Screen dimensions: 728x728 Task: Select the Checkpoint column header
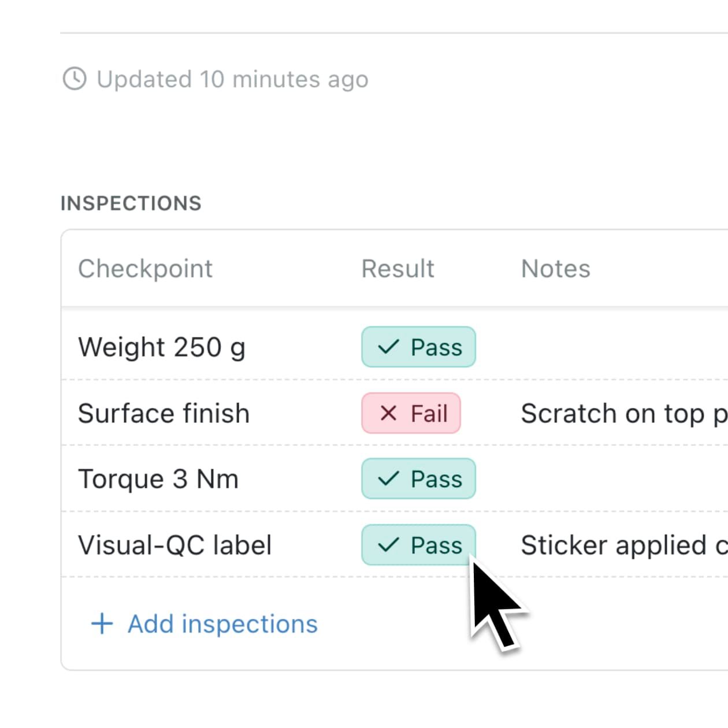[146, 269]
